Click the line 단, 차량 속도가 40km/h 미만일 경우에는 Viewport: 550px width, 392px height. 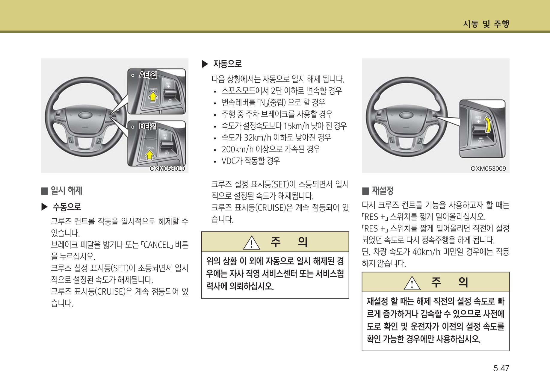[x=436, y=252]
